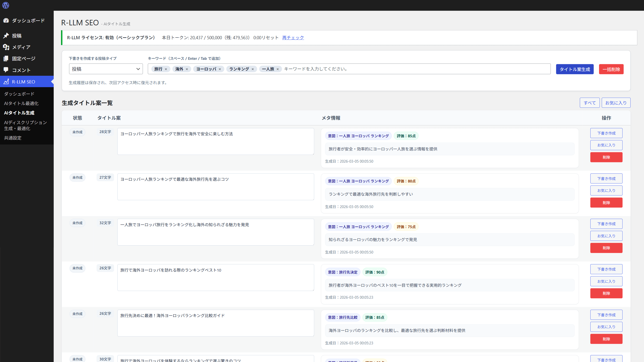Click the chart icon beside R-LLM SEO
Image resolution: width=644 pixels, height=362 pixels.
[6, 82]
